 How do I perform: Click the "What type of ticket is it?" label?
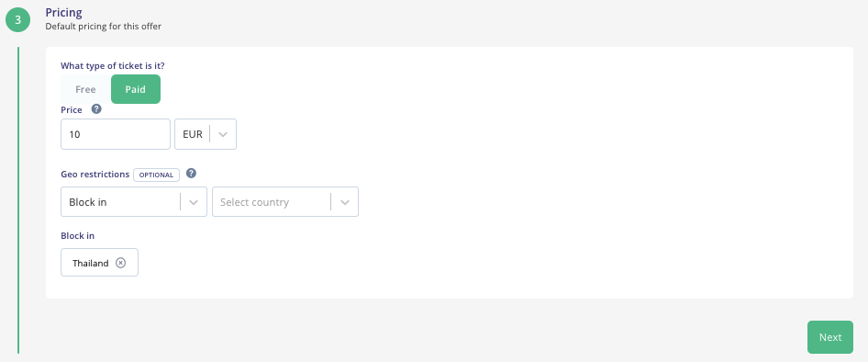tap(113, 65)
